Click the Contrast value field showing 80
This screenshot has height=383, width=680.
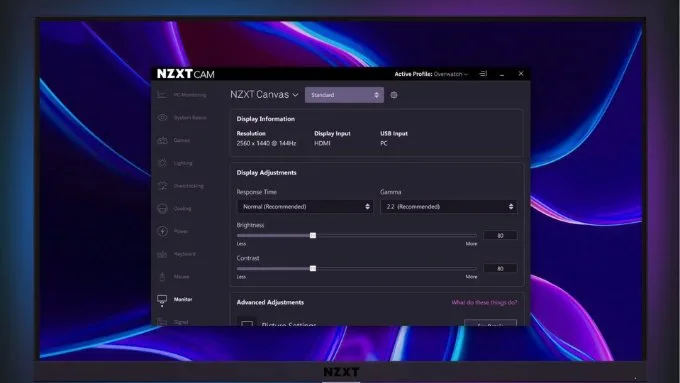500,268
